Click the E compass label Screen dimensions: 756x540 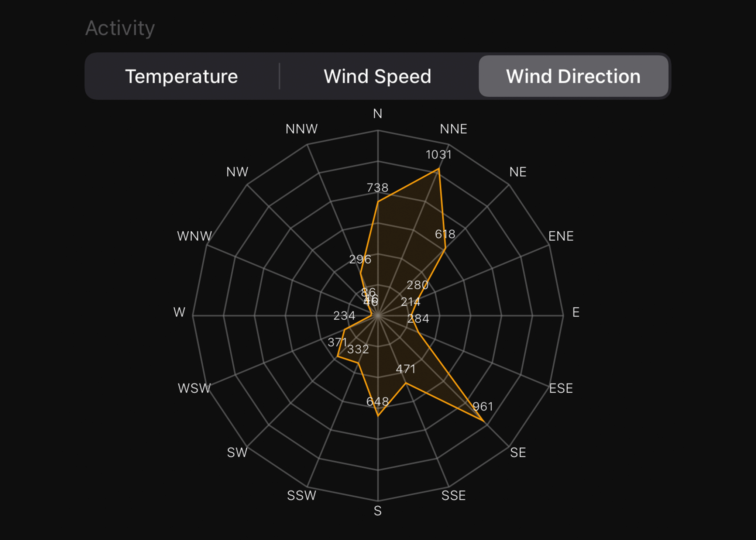click(x=576, y=313)
